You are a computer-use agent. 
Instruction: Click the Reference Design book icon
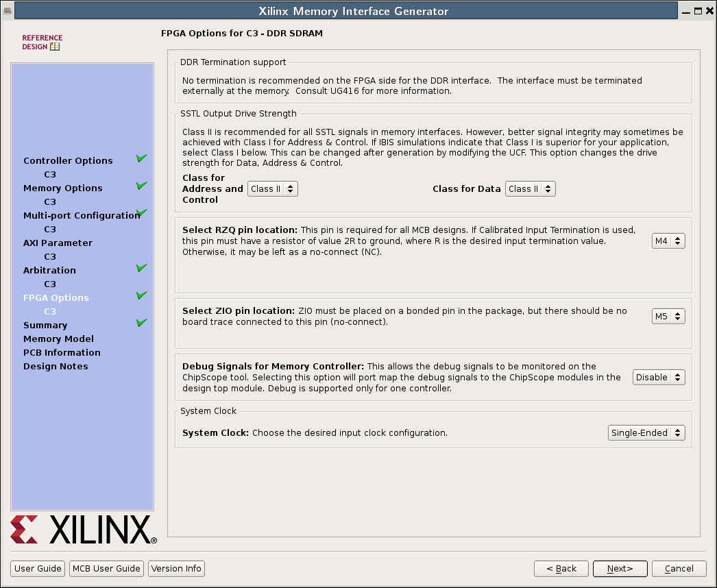tap(55, 47)
